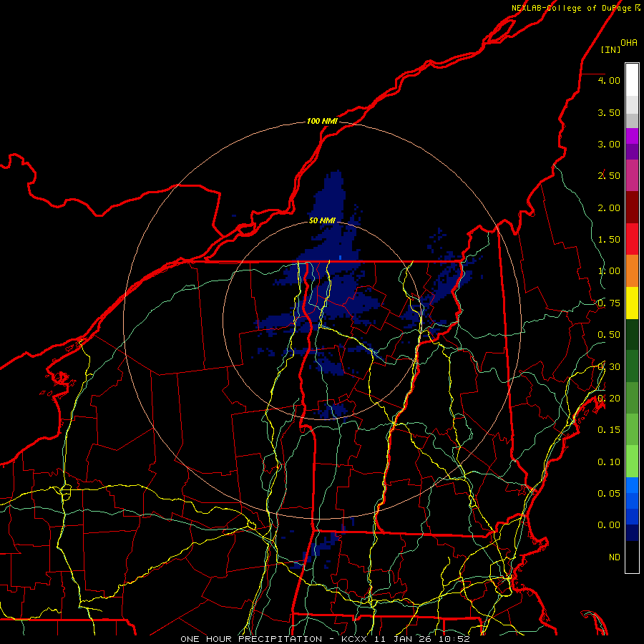Click the bright magenta legend swatch
Screen dimensions: 644x644
[x=632, y=136]
